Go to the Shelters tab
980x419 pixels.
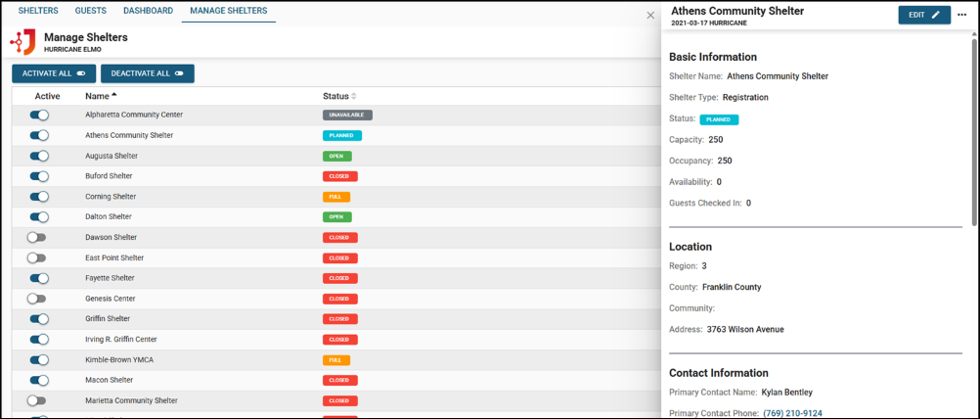(x=38, y=11)
